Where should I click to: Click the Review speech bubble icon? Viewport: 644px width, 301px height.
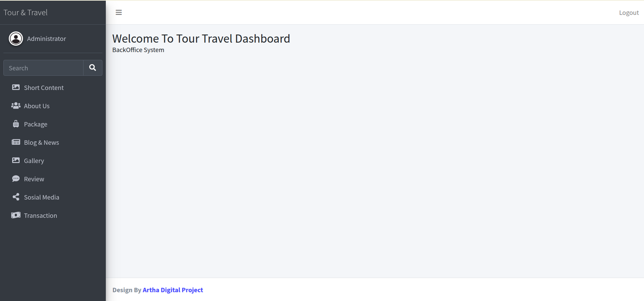tap(16, 179)
